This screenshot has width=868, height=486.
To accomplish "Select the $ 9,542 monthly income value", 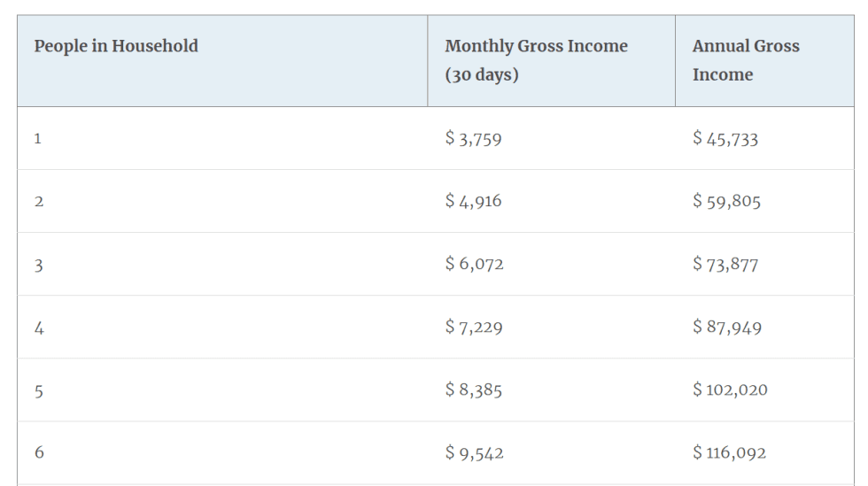I will click(x=474, y=452).
